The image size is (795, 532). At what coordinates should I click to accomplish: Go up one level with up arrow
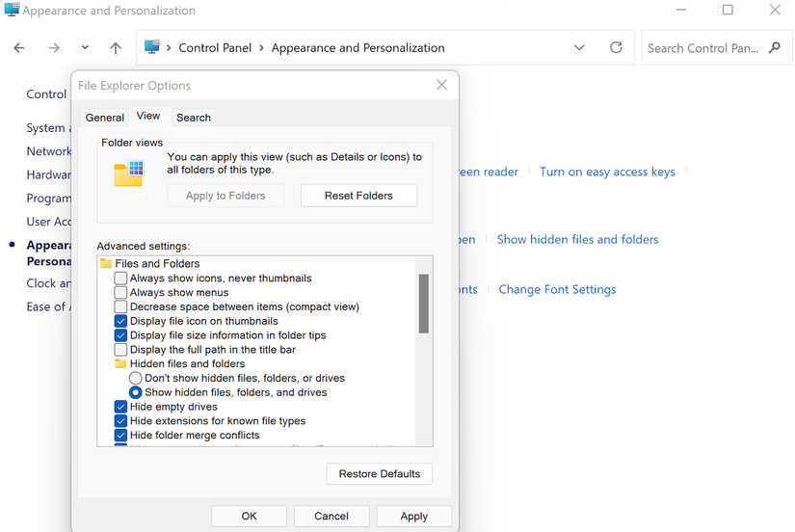(x=116, y=48)
